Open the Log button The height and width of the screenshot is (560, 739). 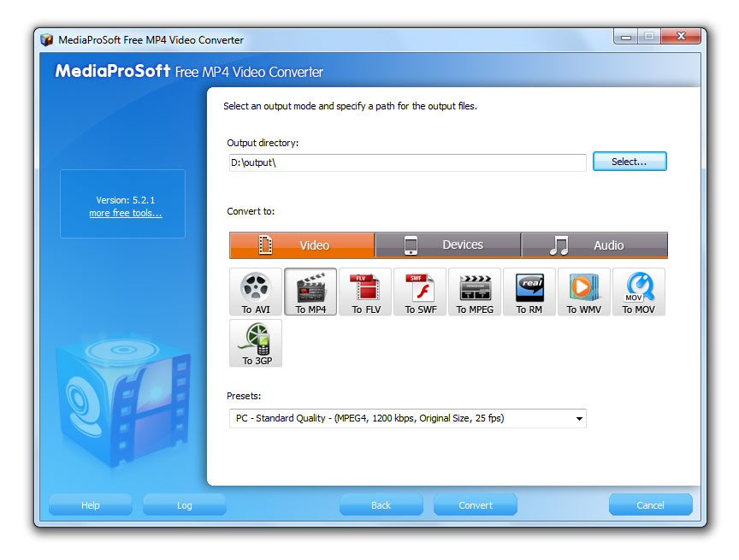tap(184, 505)
